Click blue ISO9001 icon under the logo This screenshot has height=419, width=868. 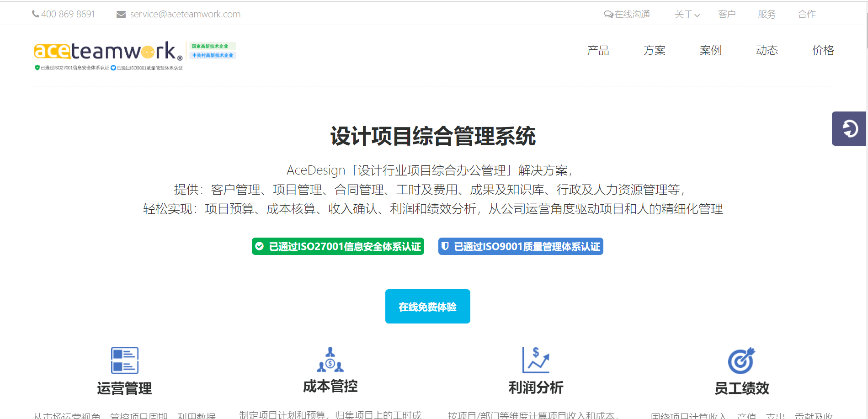[x=113, y=68]
